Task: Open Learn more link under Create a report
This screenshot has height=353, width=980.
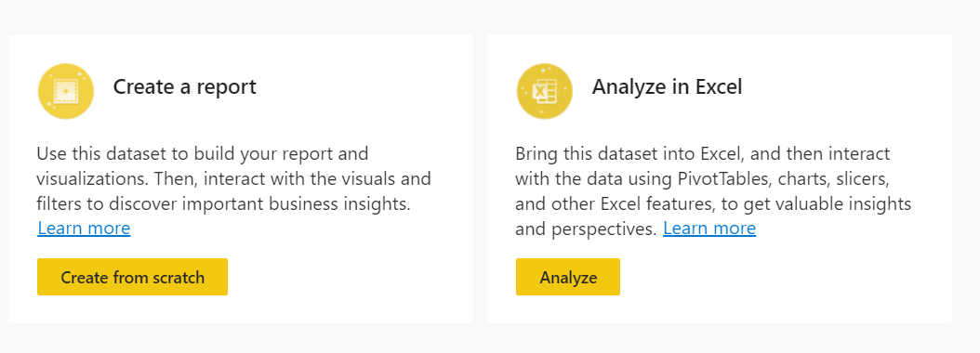Action: 84,228
